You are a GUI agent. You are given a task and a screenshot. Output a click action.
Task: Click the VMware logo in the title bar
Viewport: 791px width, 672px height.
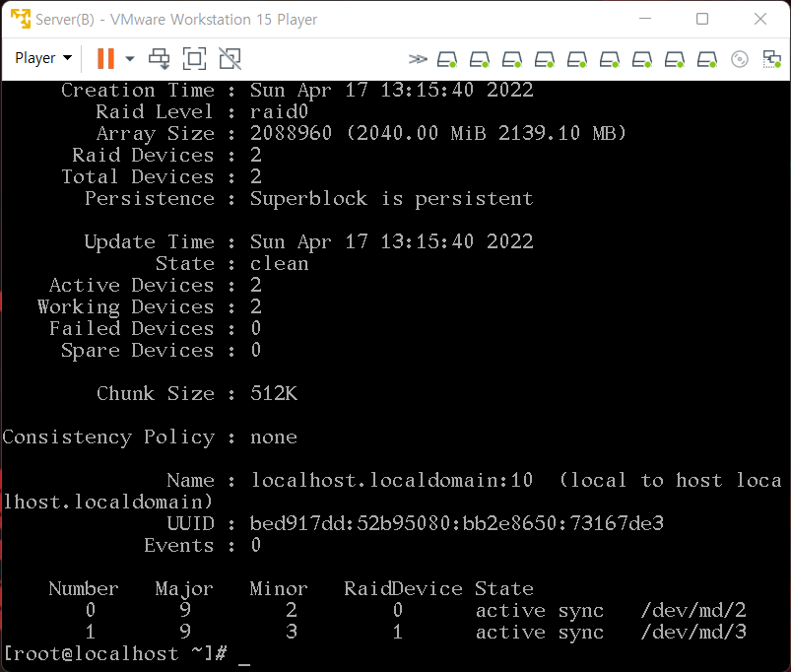coord(21,19)
